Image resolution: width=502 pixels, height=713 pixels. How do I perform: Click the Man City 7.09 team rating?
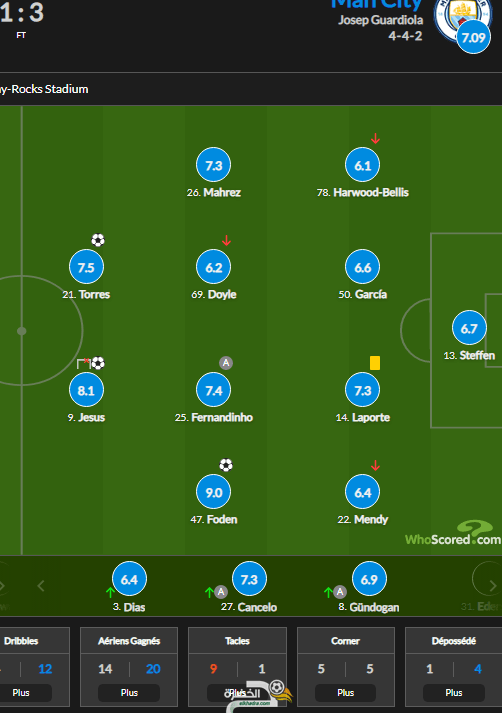pyautogui.click(x=474, y=37)
